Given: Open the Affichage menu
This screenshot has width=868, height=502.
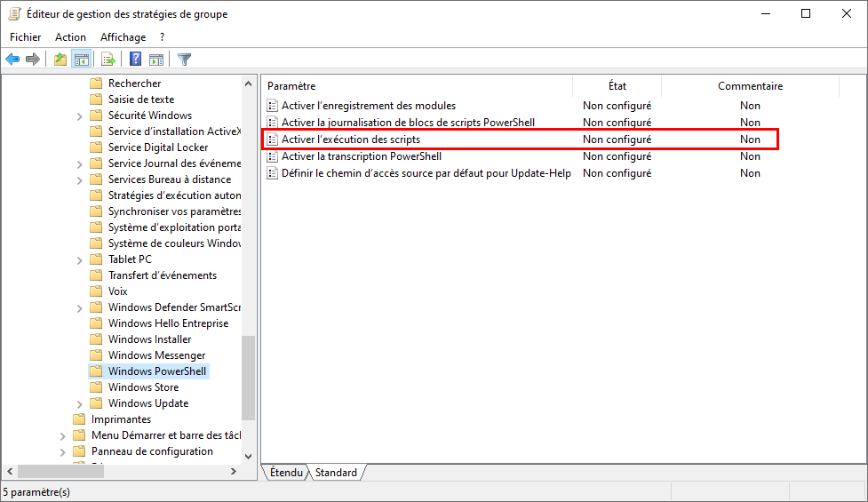Looking at the screenshot, I should (123, 37).
